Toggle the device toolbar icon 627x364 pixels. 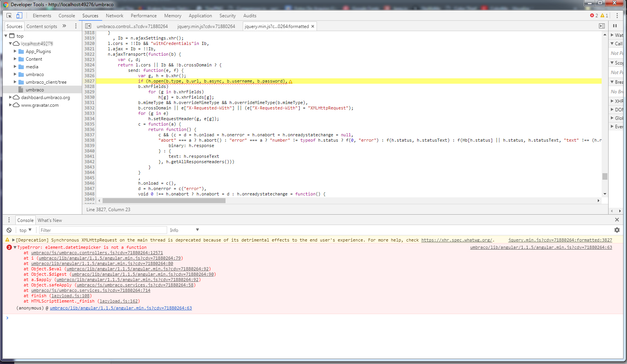click(19, 16)
